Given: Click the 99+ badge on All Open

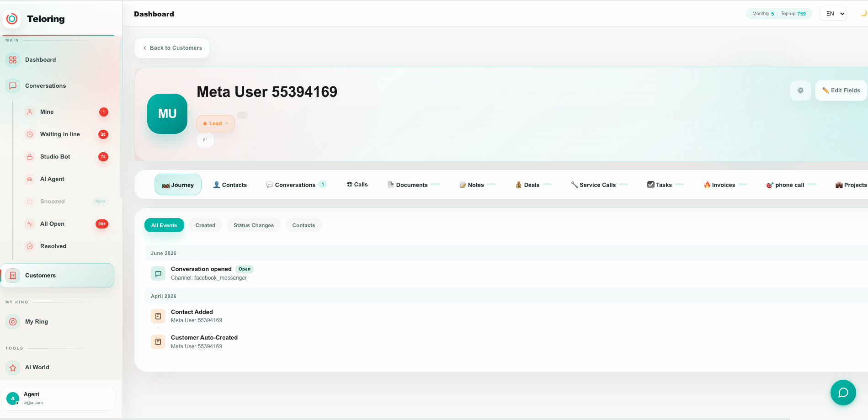Looking at the screenshot, I should pyautogui.click(x=102, y=224).
